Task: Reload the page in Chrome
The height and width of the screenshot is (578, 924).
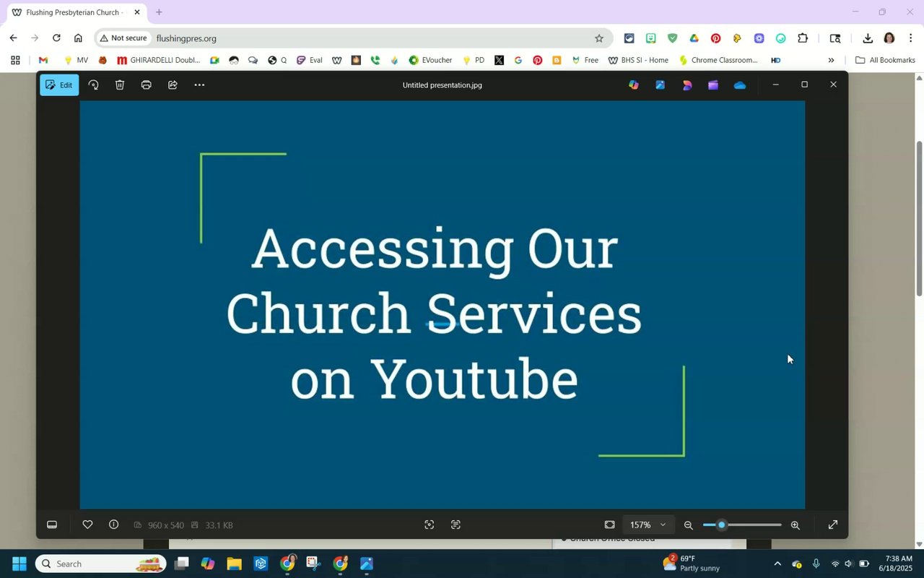Action: (x=56, y=38)
